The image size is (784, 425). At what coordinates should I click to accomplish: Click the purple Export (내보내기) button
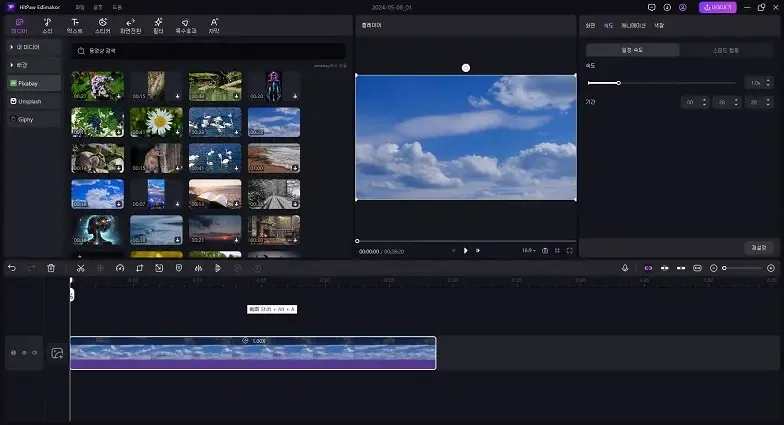click(x=717, y=7)
